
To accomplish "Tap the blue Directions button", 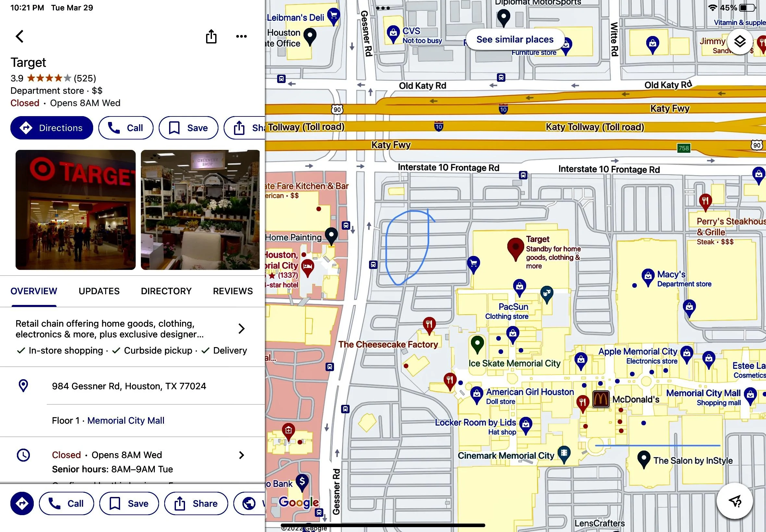I will pos(52,128).
